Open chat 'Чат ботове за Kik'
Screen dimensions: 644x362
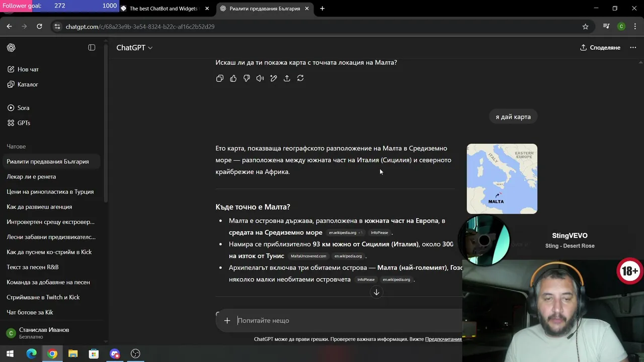pos(52,313)
